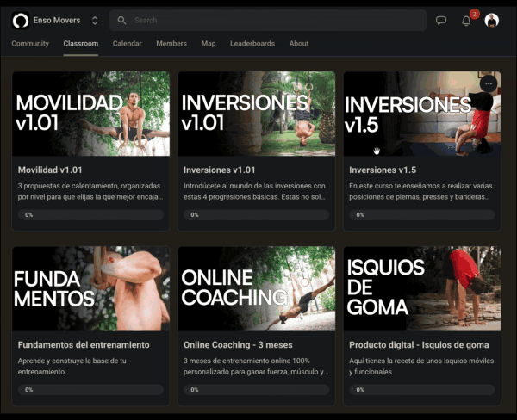517x420 pixels.
Task: Open the community switcher chevrons
Action: [x=95, y=21]
